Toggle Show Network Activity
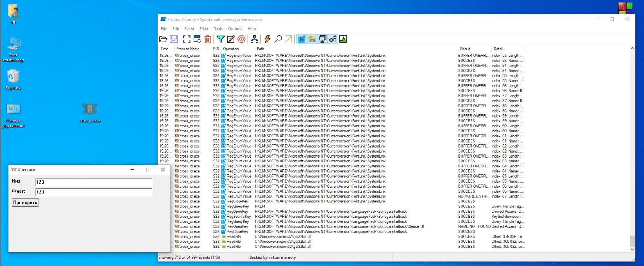The width and height of the screenshot is (644, 266). coord(322,39)
